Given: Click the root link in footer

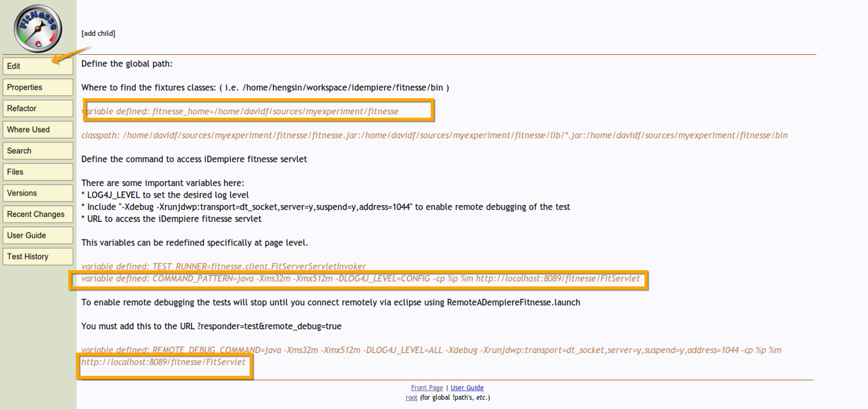Looking at the screenshot, I should [411, 398].
